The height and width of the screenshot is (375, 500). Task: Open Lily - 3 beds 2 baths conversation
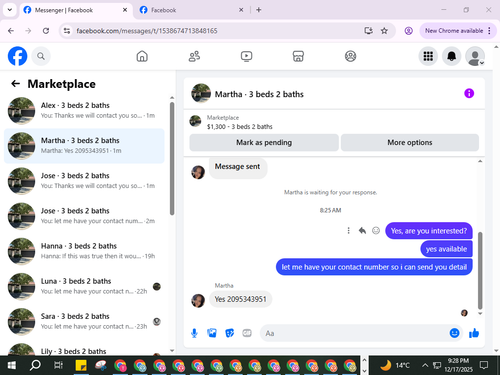(x=84, y=349)
